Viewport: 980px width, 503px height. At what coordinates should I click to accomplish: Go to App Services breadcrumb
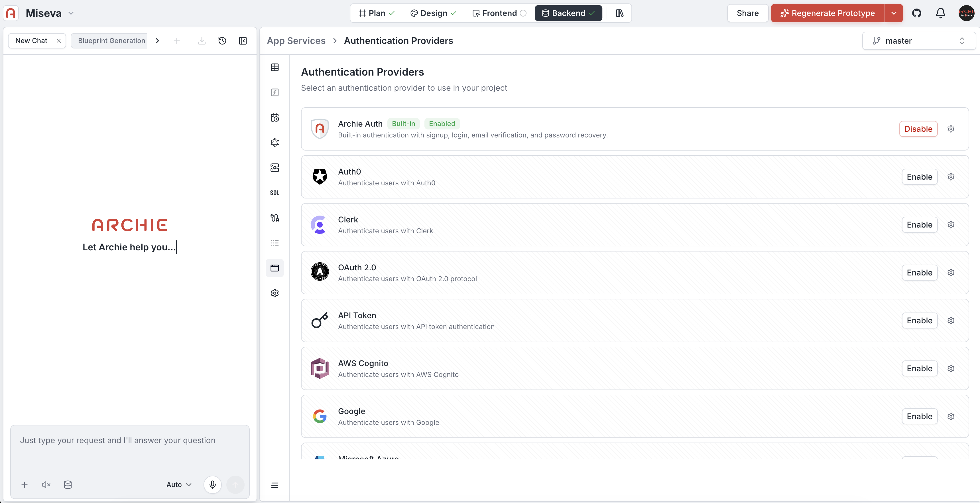(296, 41)
